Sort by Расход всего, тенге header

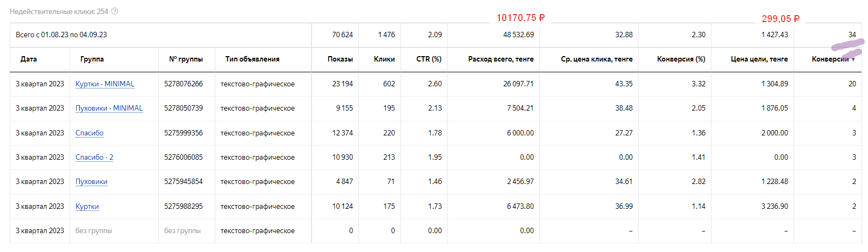coord(500,59)
